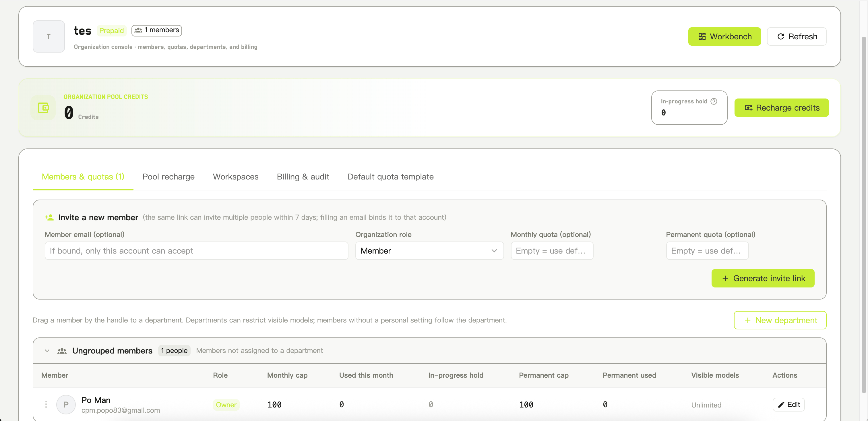Click the New department button
Viewport: 868px width, 421px height.
pyautogui.click(x=780, y=320)
